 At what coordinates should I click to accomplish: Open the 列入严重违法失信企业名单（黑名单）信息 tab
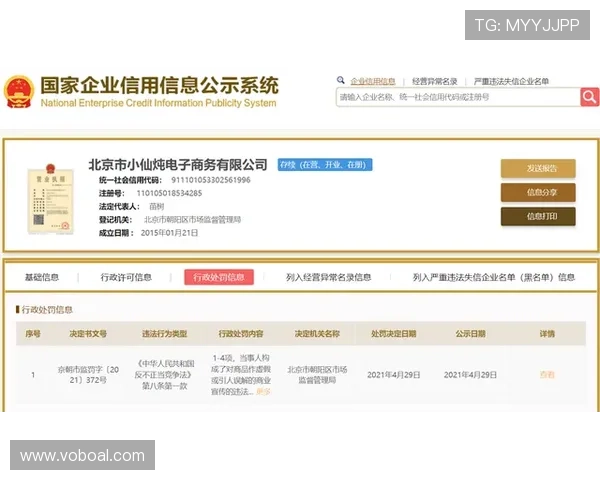(x=494, y=277)
